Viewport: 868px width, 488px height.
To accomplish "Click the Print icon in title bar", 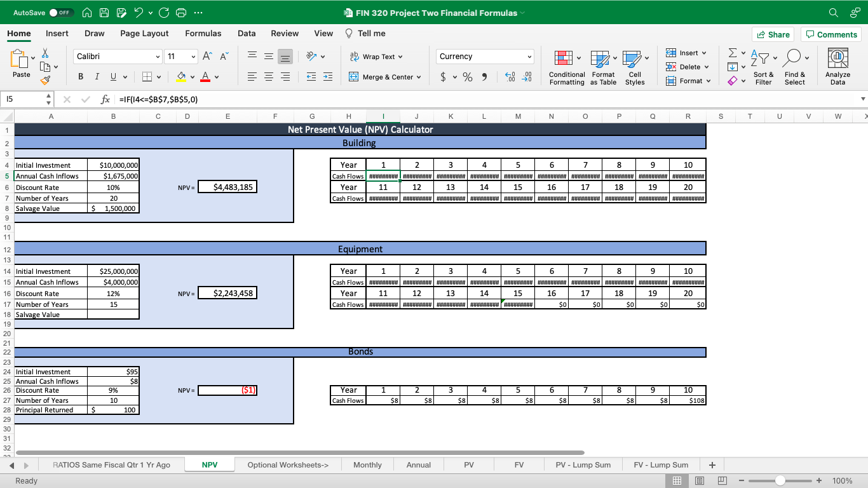I will pyautogui.click(x=181, y=13).
